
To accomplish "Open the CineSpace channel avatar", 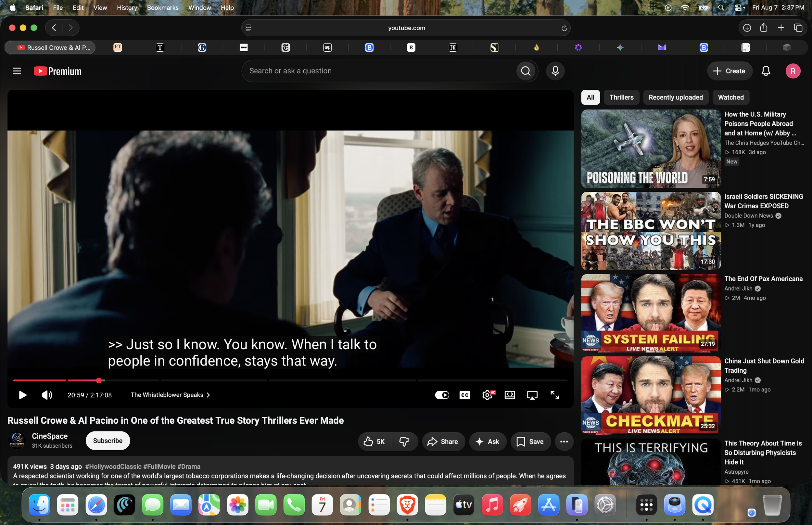I will pyautogui.click(x=17, y=441).
